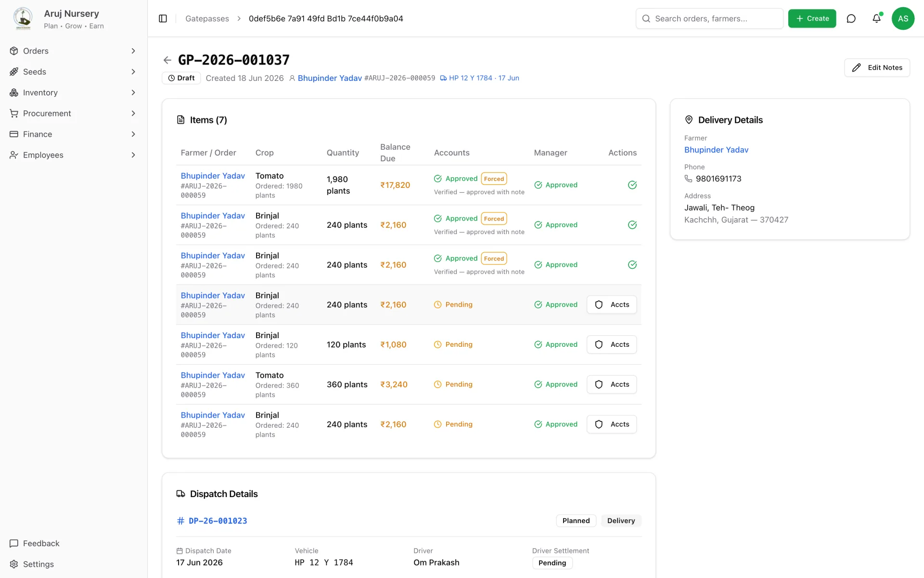Click the ₹3,240 balance due value

[394, 384]
